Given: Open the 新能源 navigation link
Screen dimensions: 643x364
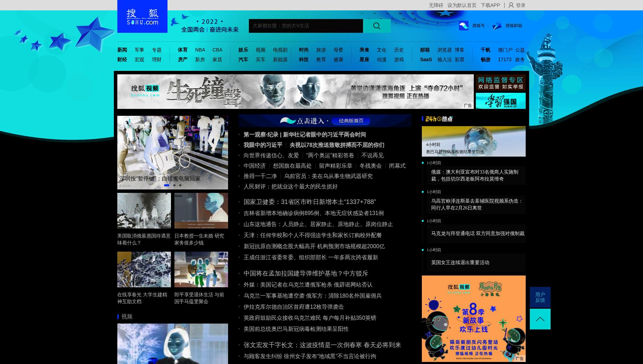Looking at the screenshot, I should pyautogui.click(x=280, y=59).
